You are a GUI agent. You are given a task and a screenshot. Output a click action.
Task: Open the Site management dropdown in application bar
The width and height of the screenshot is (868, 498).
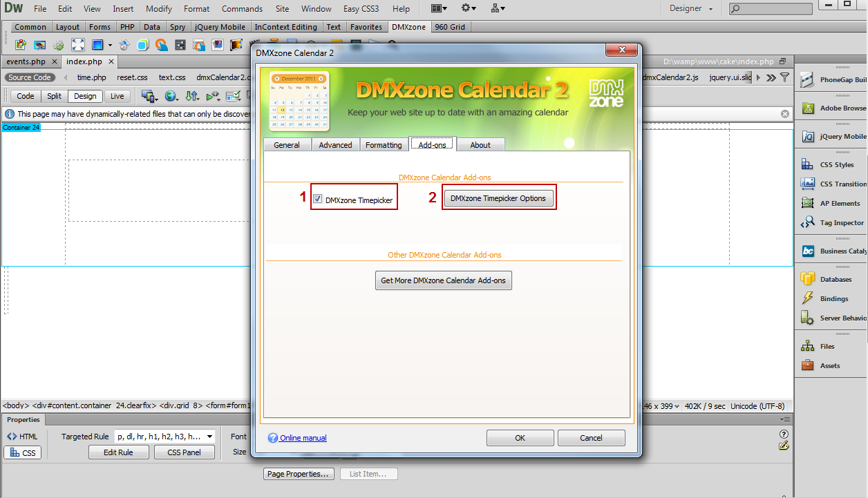(x=498, y=8)
